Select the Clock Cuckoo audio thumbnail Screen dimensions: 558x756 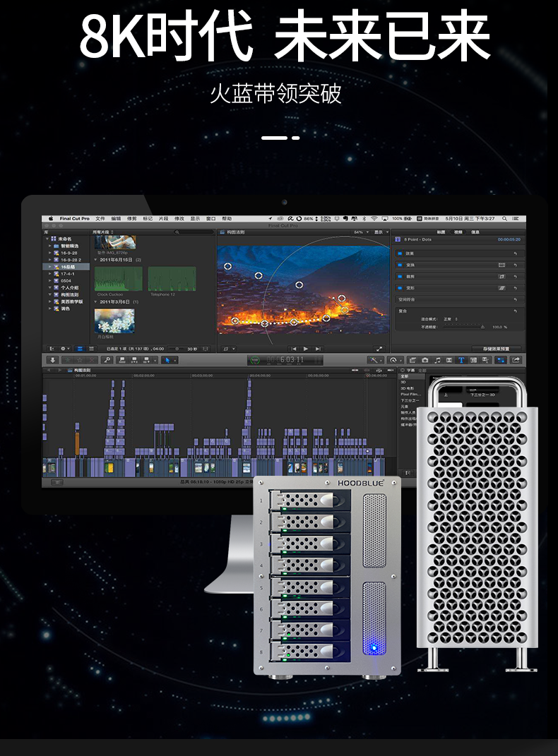(x=118, y=279)
